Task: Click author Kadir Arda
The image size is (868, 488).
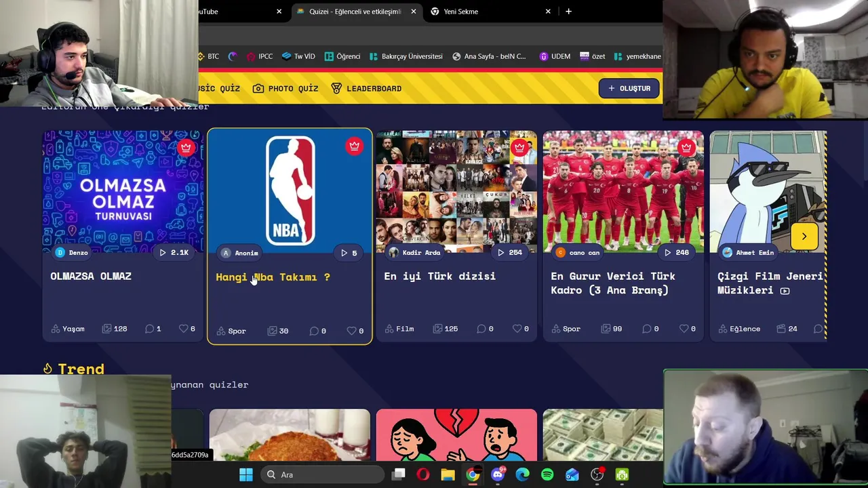Action: [x=414, y=252]
